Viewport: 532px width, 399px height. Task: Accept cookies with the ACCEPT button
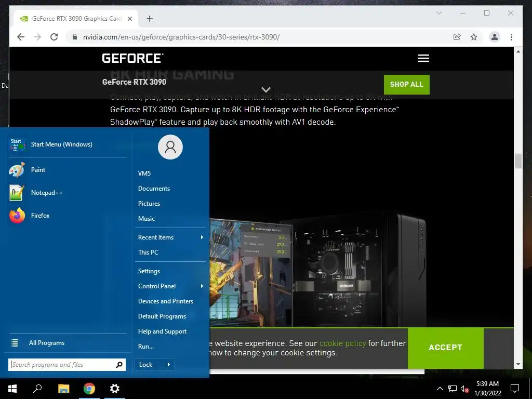(x=445, y=348)
